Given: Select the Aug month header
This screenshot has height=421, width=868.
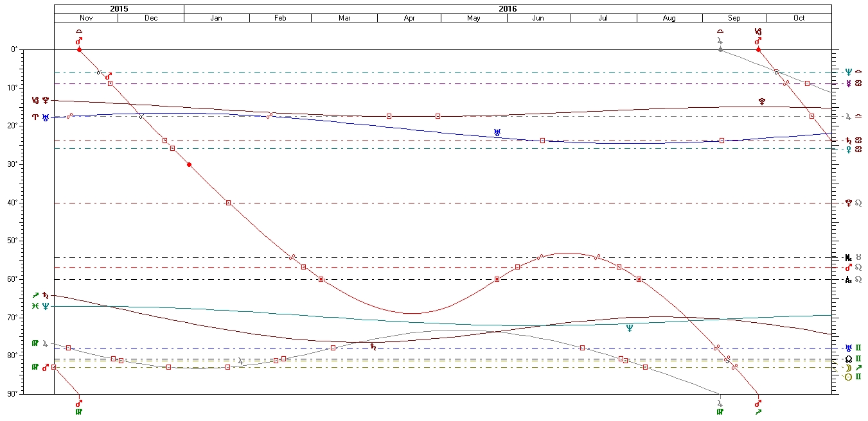Looking at the screenshot, I should coord(669,18).
